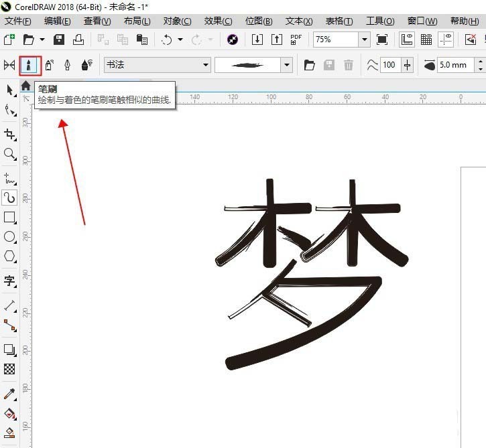Click the Save disk icon

(x=59, y=40)
